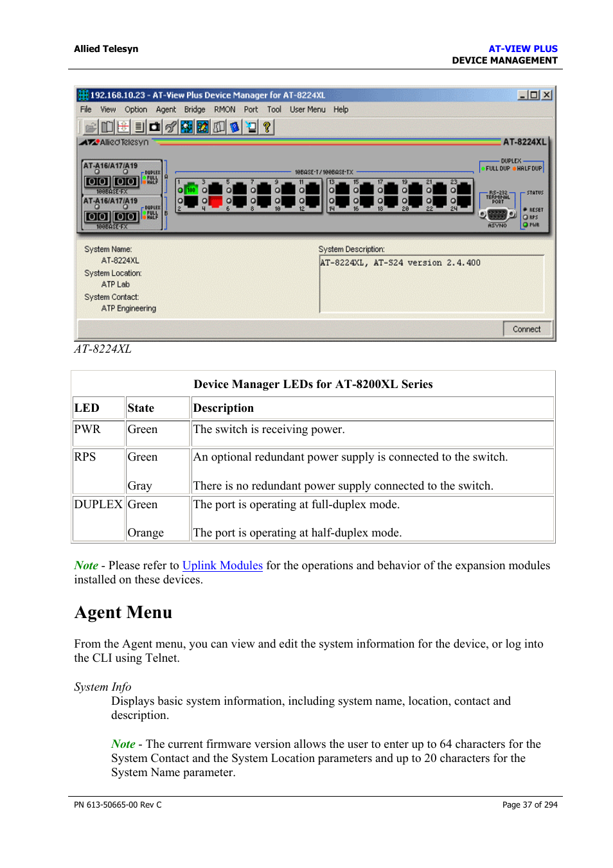Click the open folder toolbar icon
Viewport: 613px width, 868px height.
pos(91,127)
